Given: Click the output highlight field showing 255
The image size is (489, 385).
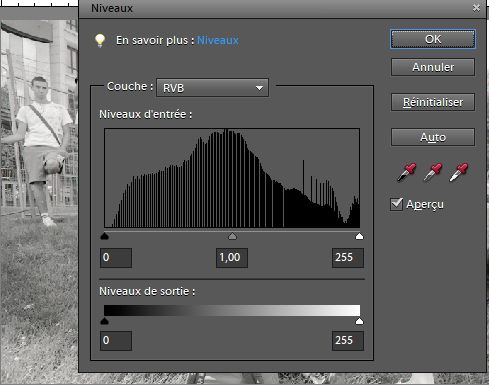Looking at the screenshot, I should coord(348,341).
